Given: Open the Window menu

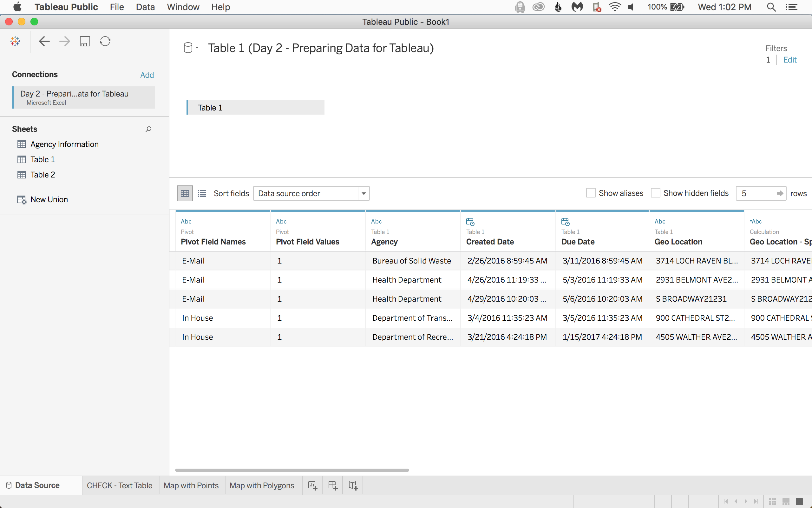Looking at the screenshot, I should pos(183,7).
